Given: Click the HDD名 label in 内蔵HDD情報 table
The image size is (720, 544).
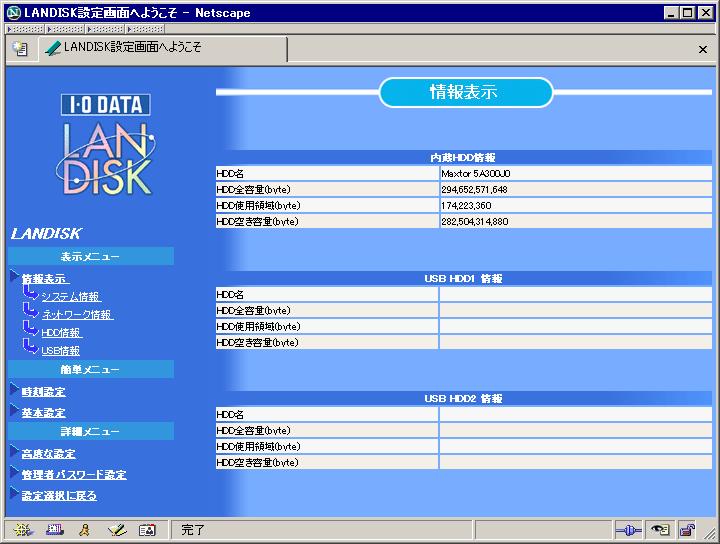Looking at the screenshot, I should (x=230, y=174).
